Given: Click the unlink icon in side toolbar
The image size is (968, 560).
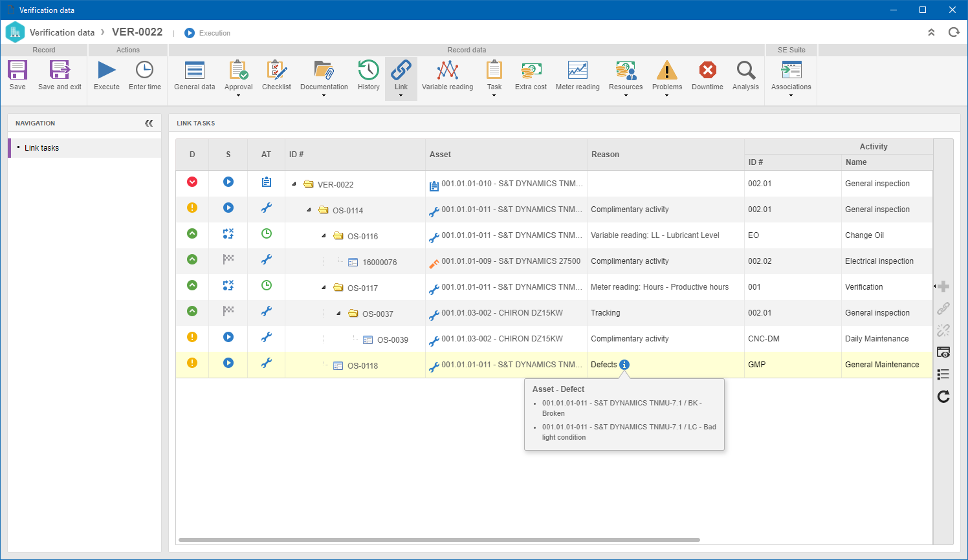Looking at the screenshot, I should (x=943, y=330).
